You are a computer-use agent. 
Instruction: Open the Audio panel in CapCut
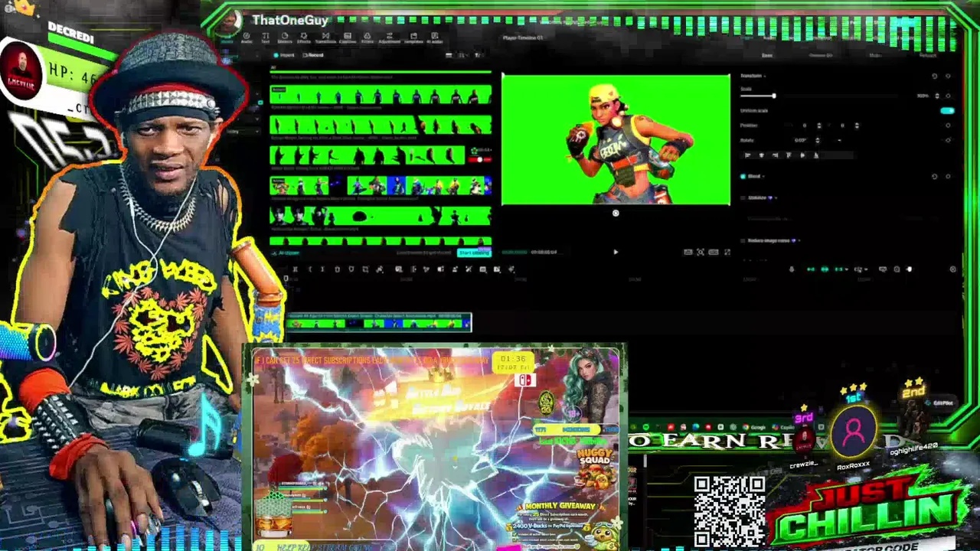pyautogui.click(x=247, y=37)
